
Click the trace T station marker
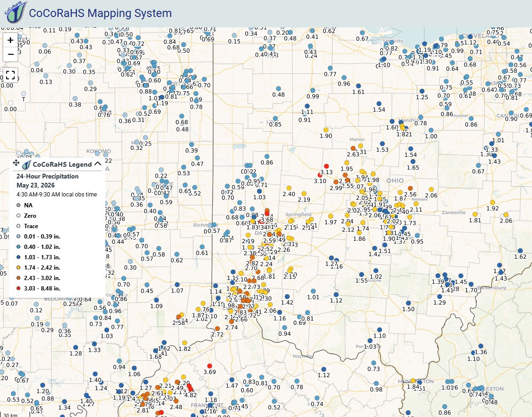pyautogui.click(x=24, y=93)
